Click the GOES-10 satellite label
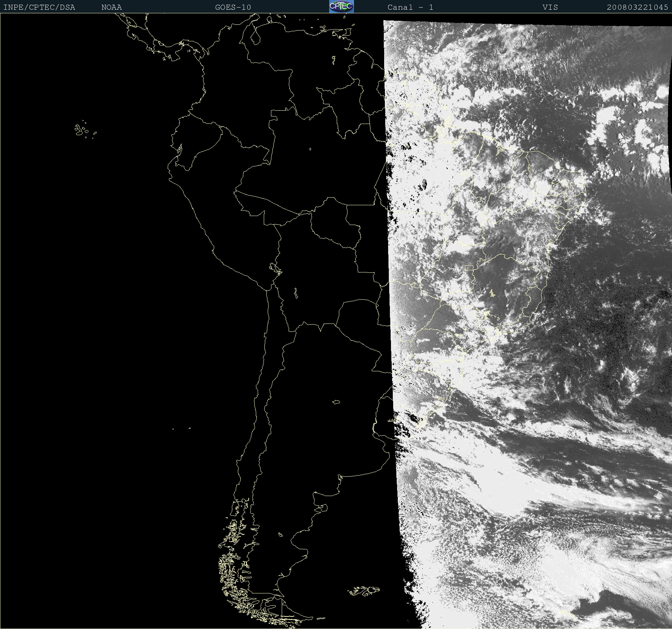 coord(233,7)
